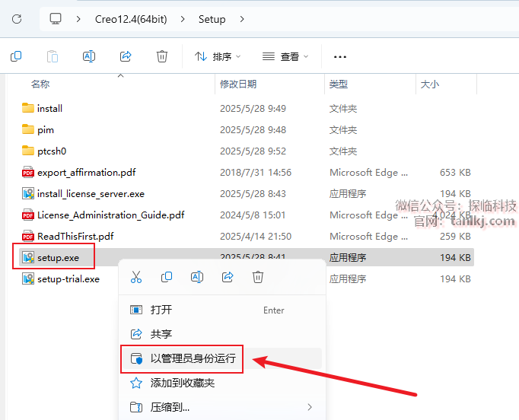This screenshot has height=420, width=519.
Task: Click the Paste icon in the toolbar
Action: pos(53,56)
